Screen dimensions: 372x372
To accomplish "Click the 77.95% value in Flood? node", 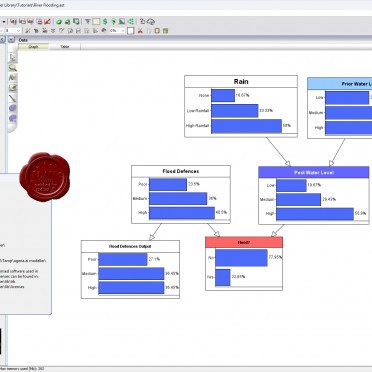I will 275,257.
